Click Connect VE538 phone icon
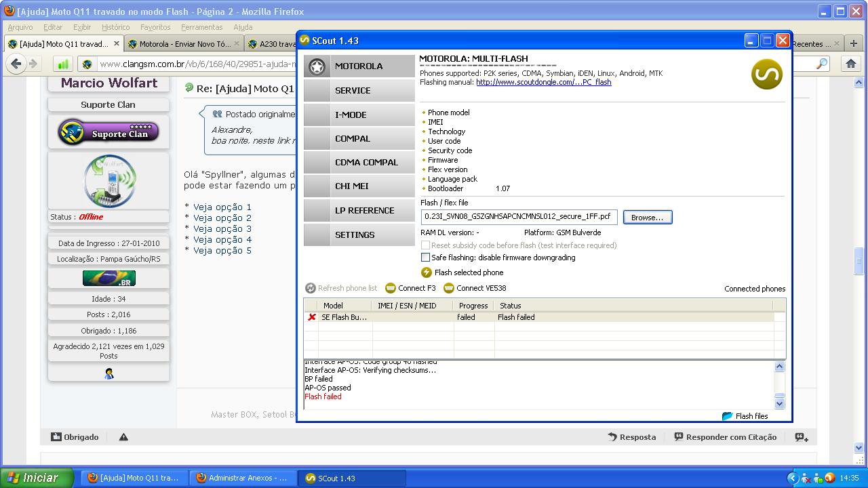This screenshot has width=868, height=488. 449,288
